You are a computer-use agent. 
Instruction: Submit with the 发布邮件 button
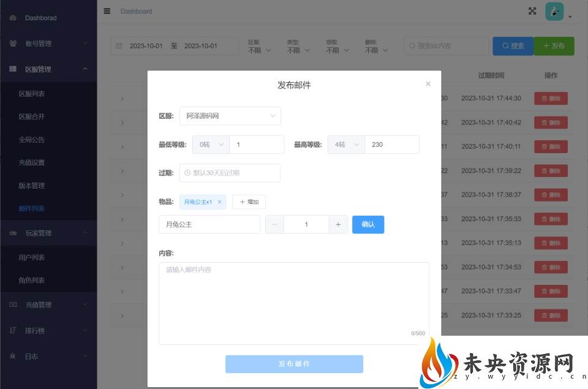[294, 364]
